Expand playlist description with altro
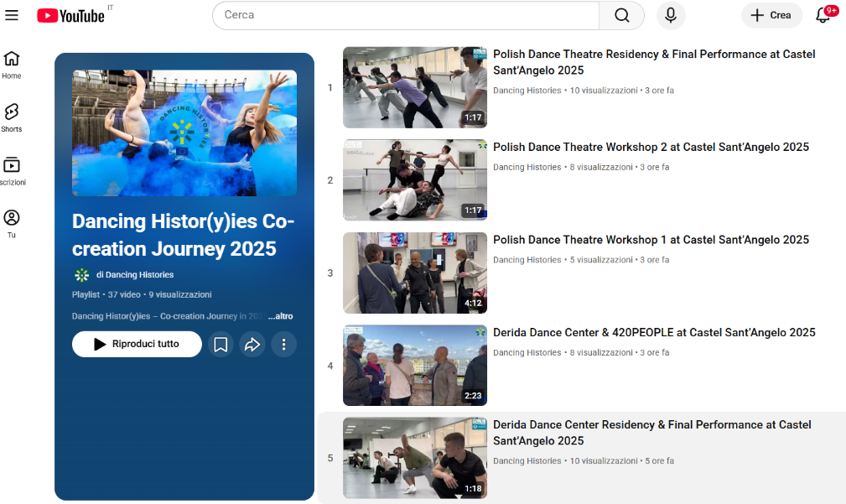846x504 pixels. (281, 316)
